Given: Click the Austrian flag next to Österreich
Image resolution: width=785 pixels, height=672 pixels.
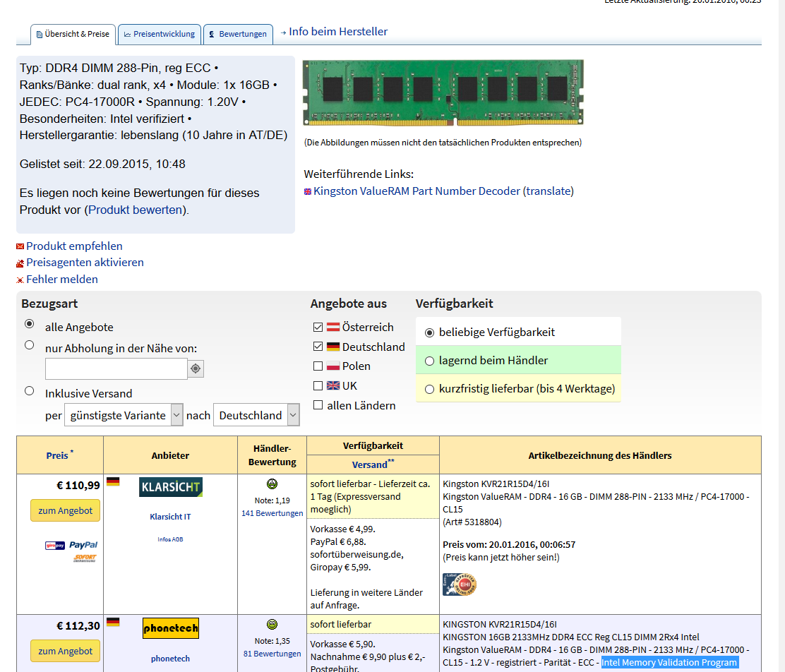Looking at the screenshot, I should pyautogui.click(x=333, y=327).
